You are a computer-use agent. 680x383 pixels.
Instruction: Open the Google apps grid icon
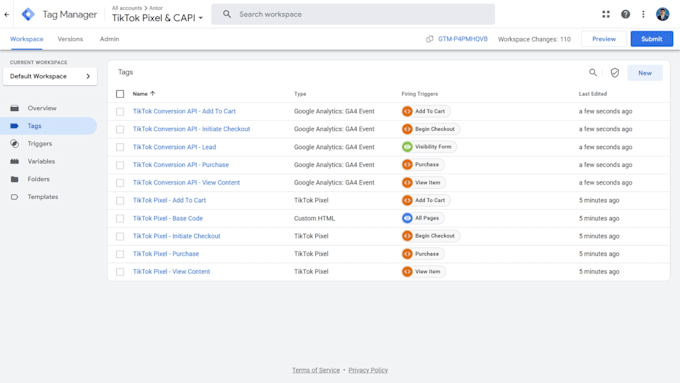(x=606, y=14)
